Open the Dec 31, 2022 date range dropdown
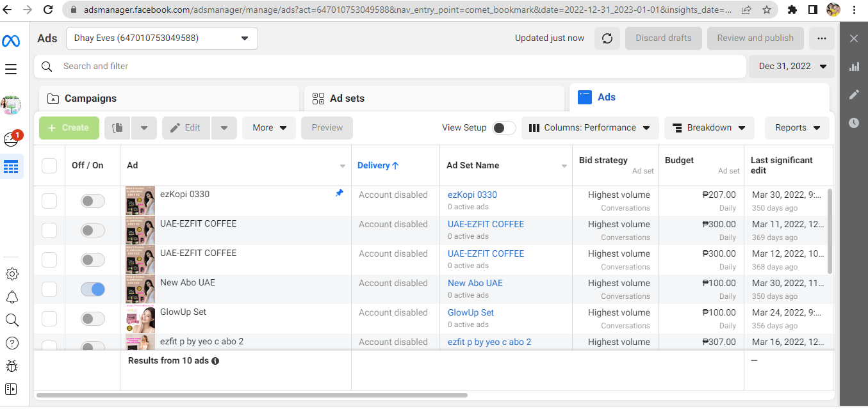The image size is (868, 409). 792,67
